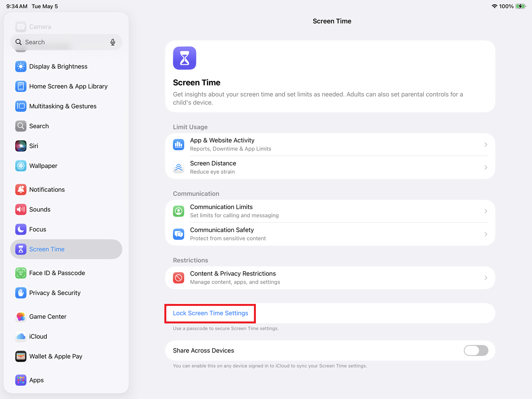532x399 pixels.
Task: Open the Screen Distance row
Action: pos(330,168)
